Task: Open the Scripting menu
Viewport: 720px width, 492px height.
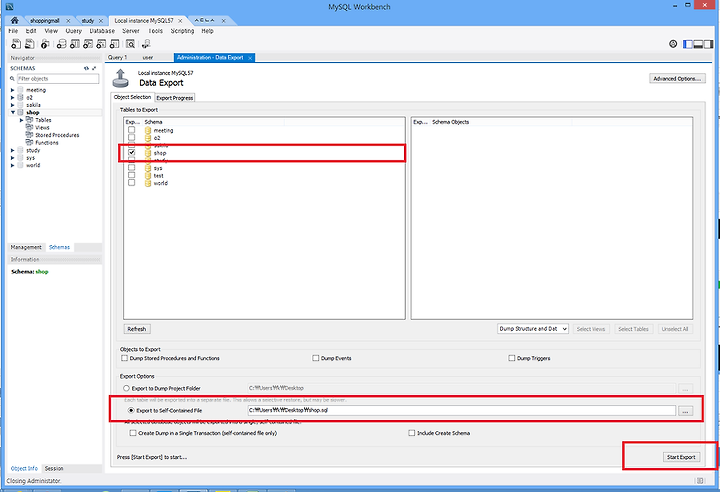Action: [x=182, y=31]
